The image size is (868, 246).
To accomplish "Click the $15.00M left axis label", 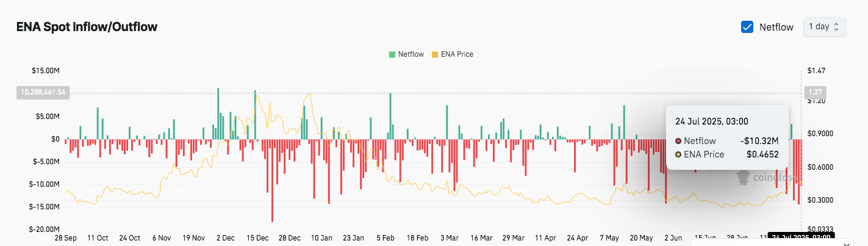I will 46,71.
